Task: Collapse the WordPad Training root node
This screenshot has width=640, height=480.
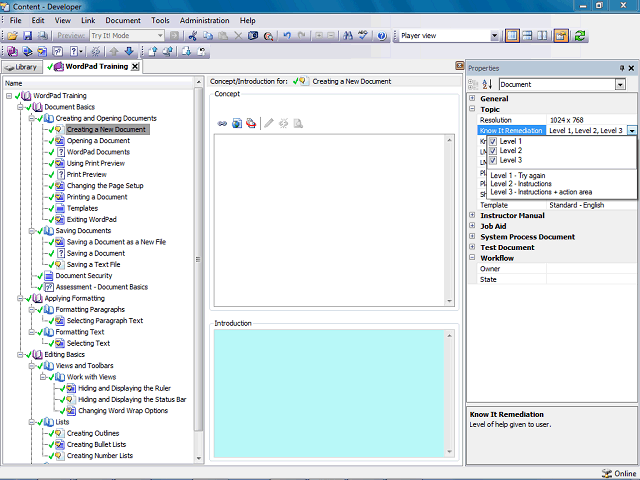Action: (9, 96)
